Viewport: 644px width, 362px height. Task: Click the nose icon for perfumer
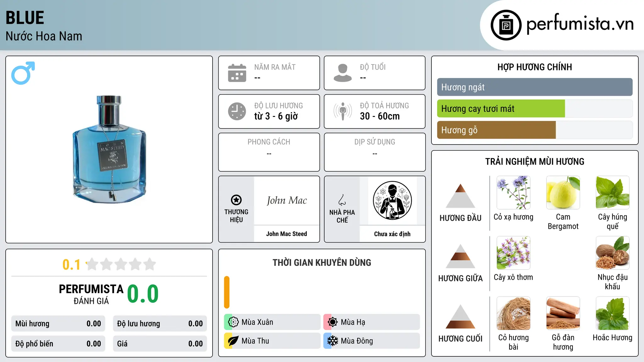point(342,200)
